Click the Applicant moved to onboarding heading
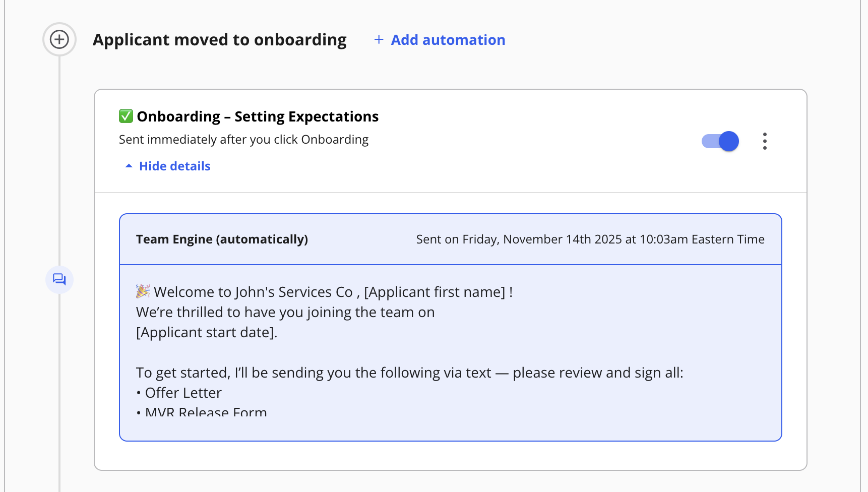Viewport: 868px width, 492px height. pos(219,40)
